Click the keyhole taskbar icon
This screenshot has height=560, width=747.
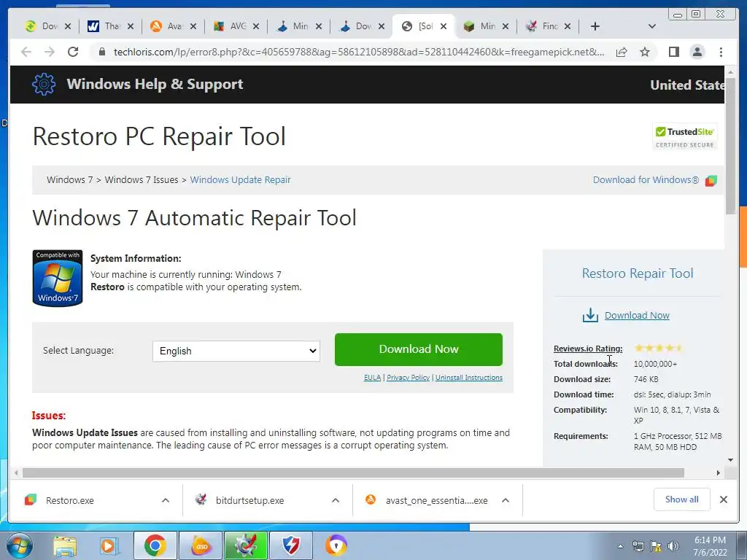point(336,545)
